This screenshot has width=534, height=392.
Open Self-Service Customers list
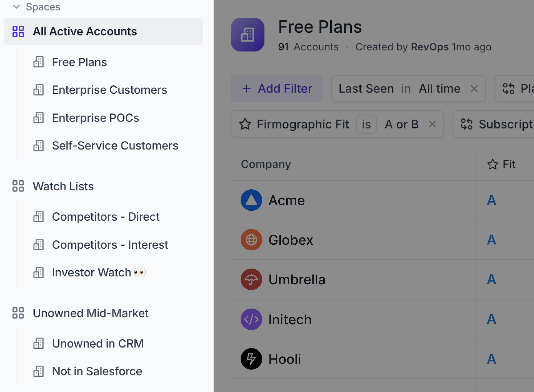(115, 146)
